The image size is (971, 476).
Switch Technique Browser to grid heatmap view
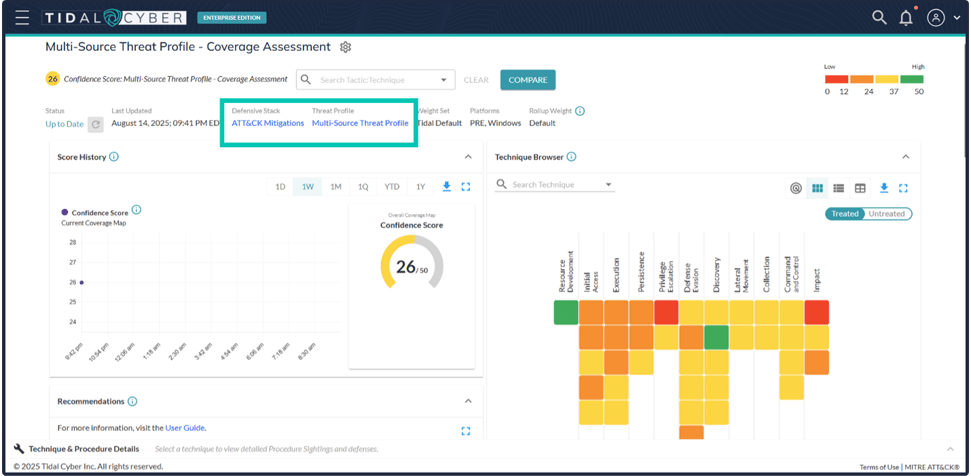(x=817, y=188)
